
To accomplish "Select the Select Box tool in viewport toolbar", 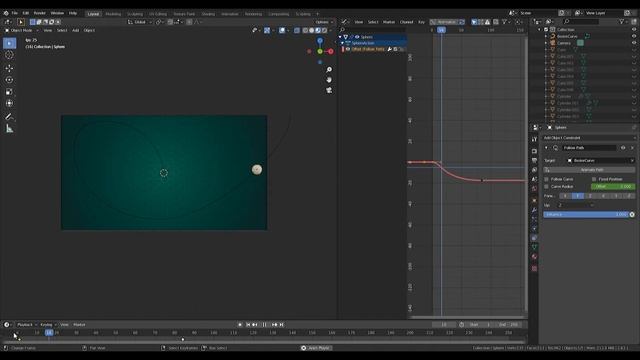I will click(9, 43).
